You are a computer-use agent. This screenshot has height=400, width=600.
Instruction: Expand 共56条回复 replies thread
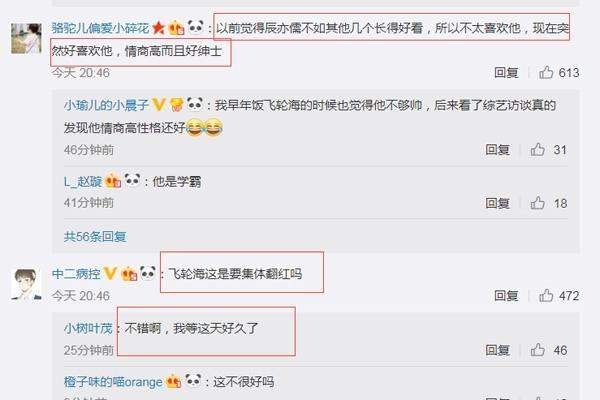(x=95, y=237)
